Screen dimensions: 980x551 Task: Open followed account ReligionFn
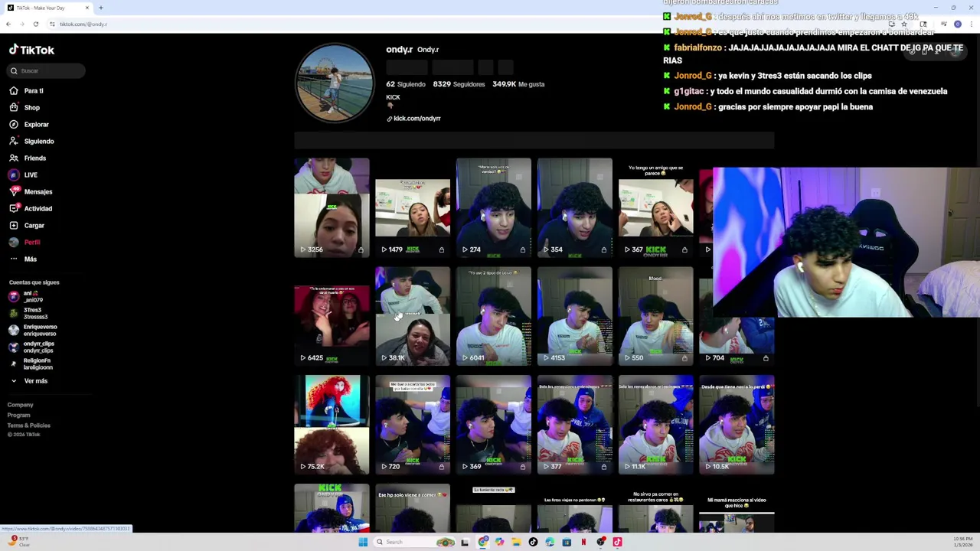31,364
